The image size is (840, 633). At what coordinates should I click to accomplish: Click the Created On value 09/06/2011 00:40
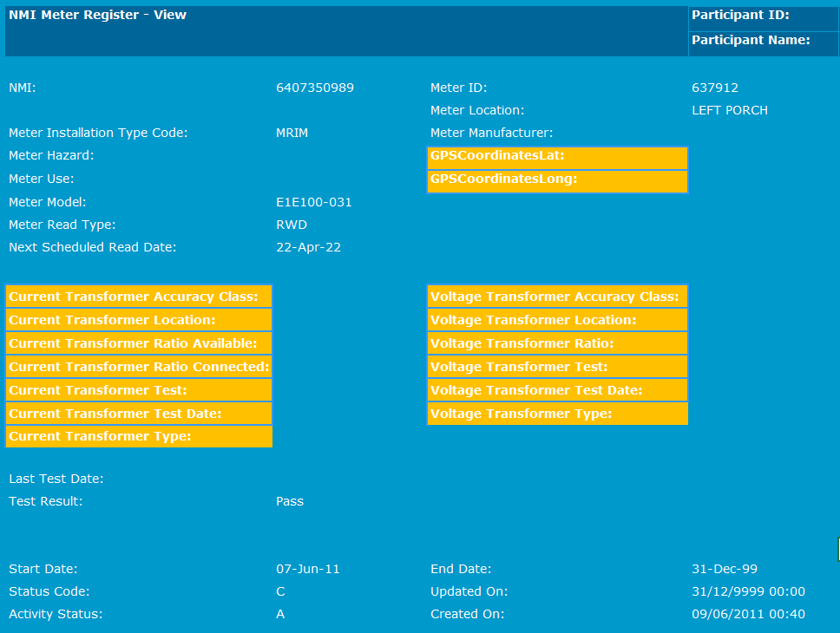tap(748, 614)
